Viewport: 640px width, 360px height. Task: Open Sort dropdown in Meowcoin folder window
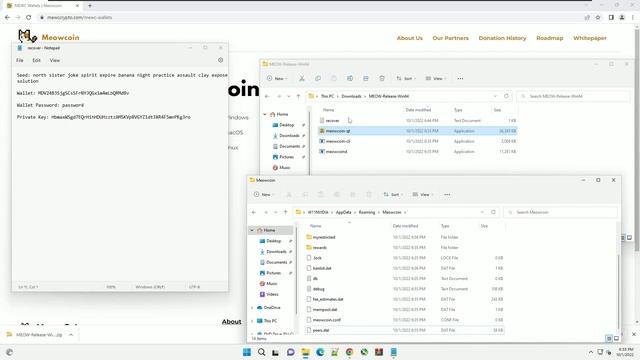click(x=393, y=195)
